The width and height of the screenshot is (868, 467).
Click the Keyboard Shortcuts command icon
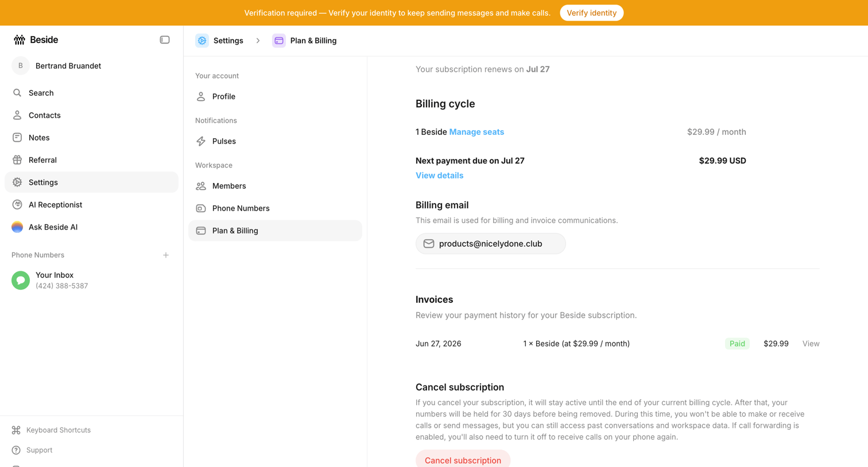pyautogui.click(x=16, y=430)
